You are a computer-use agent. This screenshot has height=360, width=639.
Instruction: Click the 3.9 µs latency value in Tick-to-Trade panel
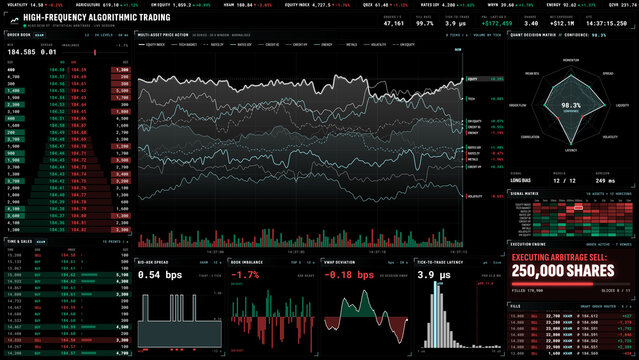[x=434, y=275]
